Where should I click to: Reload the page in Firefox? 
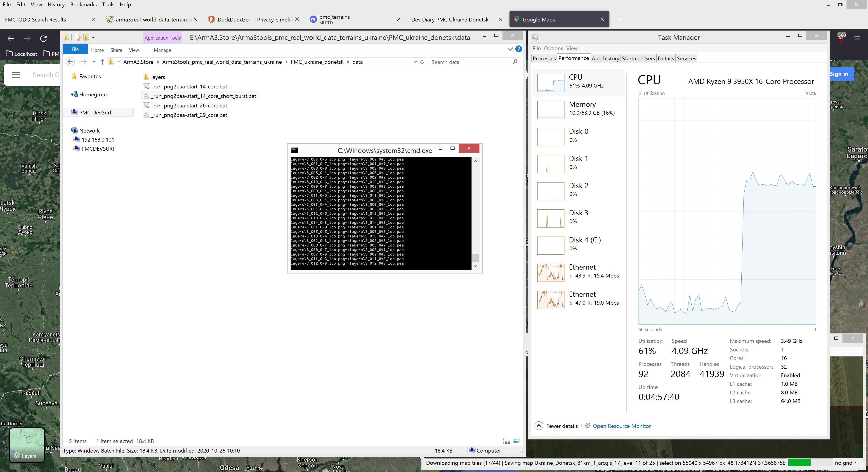click(x=43, y=38)
